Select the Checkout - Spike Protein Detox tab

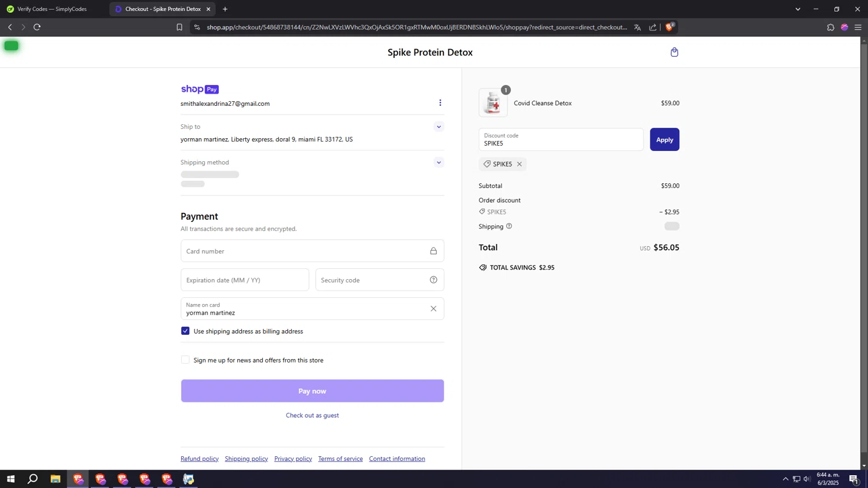coord(162,9)
